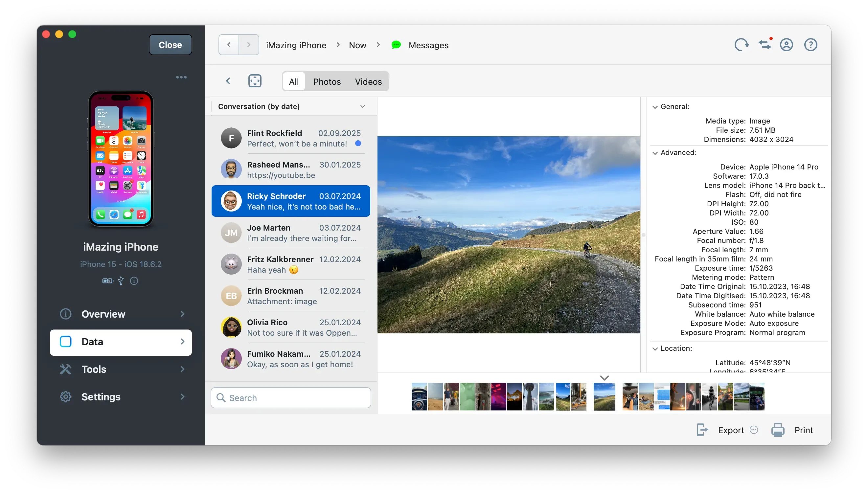Click the Help question mark icon
This screenshot has width=868, height=494.
(811, 44)
